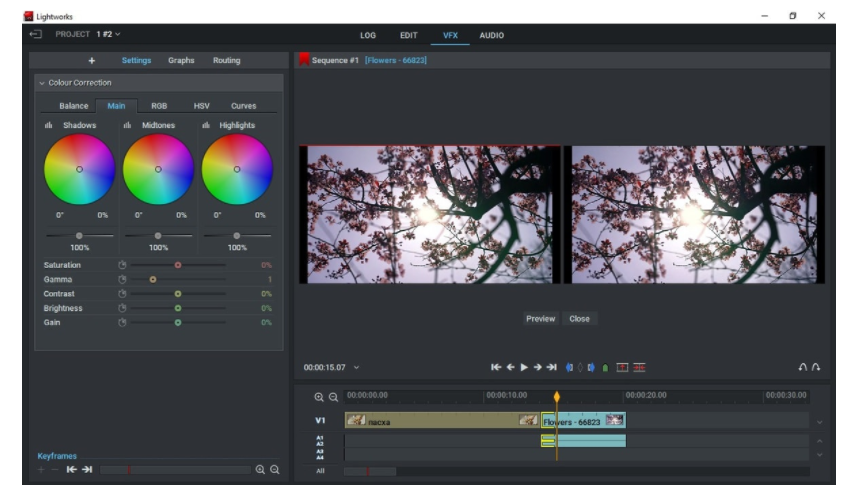Image resolution: width=845 pixels, height=499 pixels.
Task: Open the Midtones histogram icon
Action: pos(127,125)
